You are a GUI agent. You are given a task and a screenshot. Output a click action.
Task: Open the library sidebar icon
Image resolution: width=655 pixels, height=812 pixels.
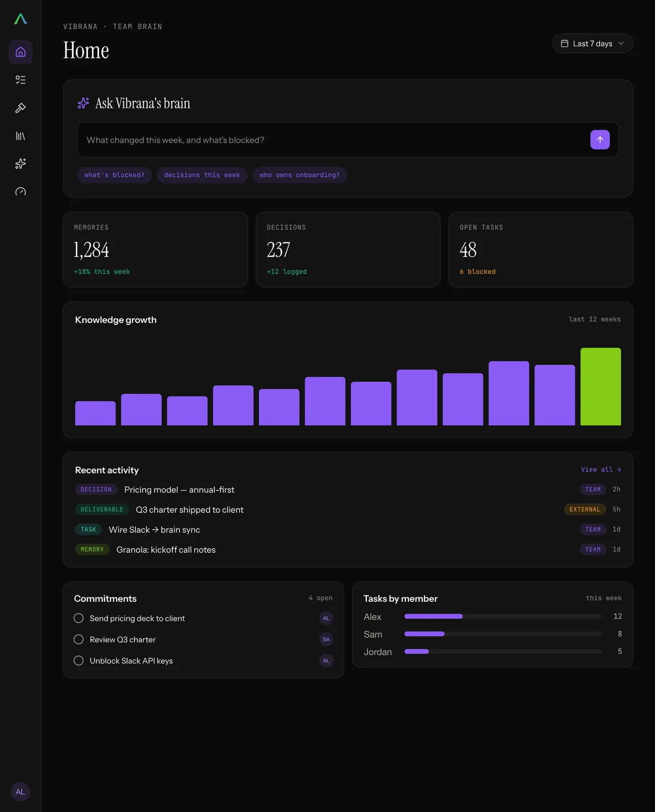[20, 136]
